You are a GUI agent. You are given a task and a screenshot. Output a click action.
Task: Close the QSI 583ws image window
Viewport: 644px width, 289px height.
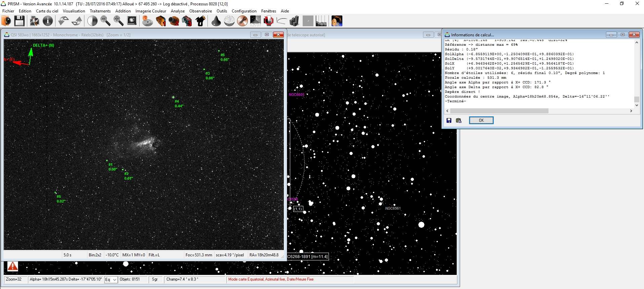tap(278, 35)
